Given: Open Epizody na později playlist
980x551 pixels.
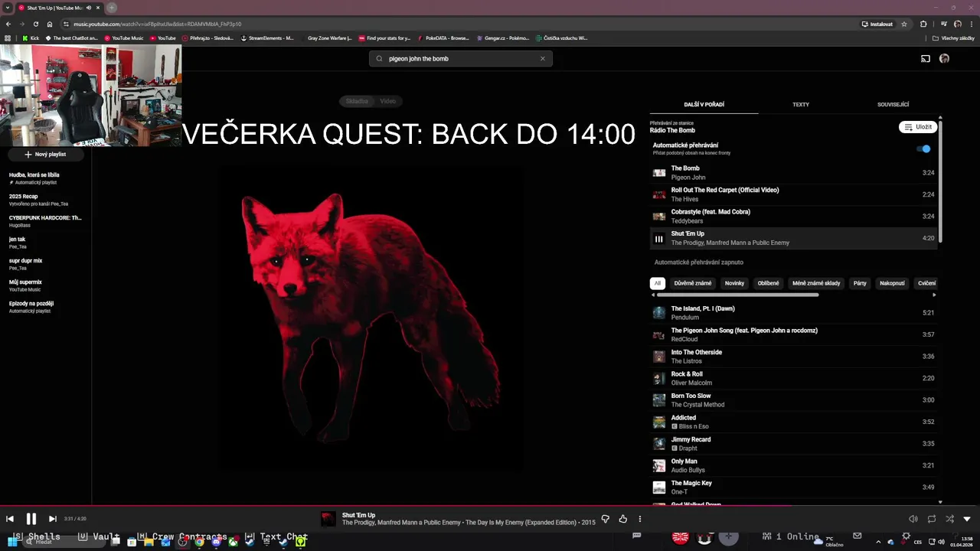Looking at the screenshot, I should pyautogui.click(x=45, y=307).
